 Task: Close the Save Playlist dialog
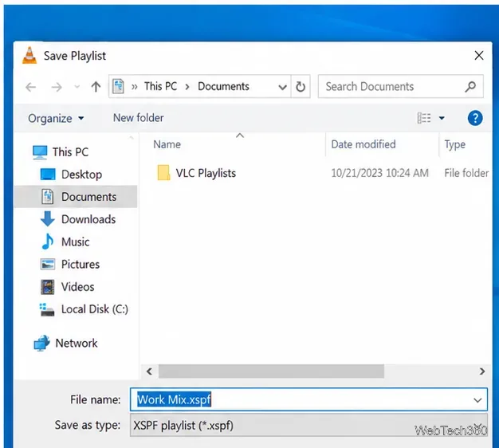point(478,56)
